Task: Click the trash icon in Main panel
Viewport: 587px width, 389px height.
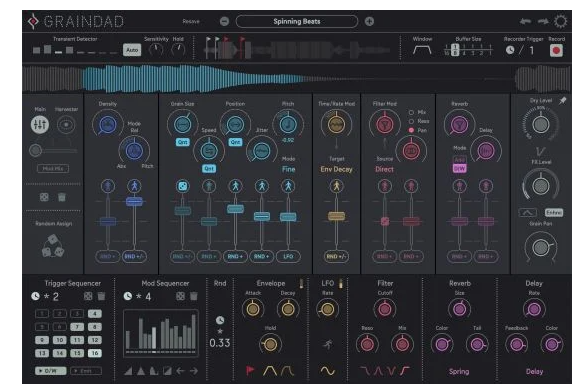Action: click(x=62, y=197)
